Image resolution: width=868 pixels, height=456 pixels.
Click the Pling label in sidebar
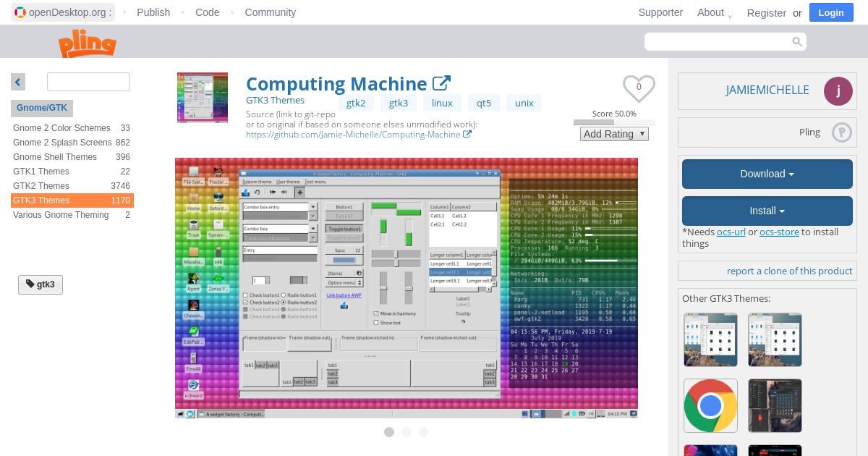809,132
